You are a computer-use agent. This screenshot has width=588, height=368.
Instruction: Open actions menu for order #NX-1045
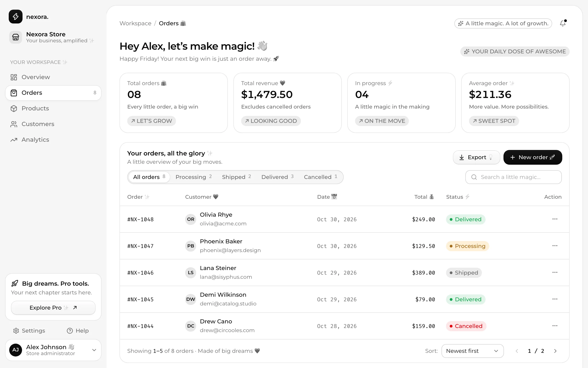[x=555, y=299]
